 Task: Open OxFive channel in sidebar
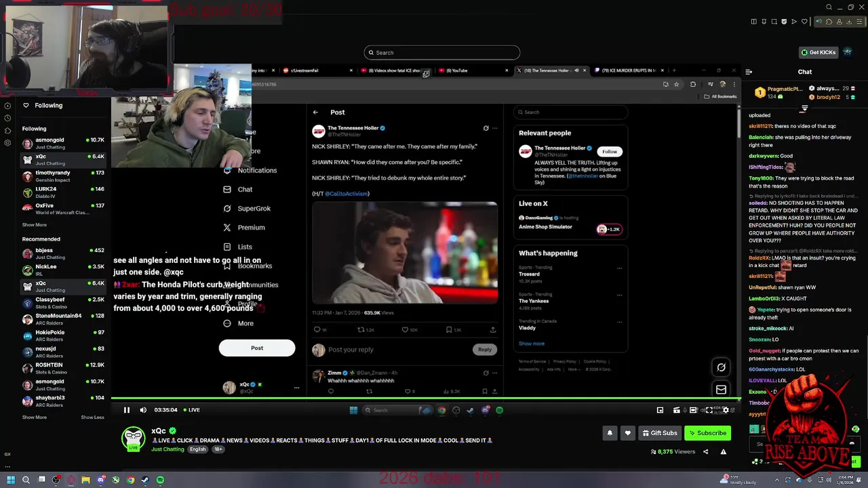(62, 209)
